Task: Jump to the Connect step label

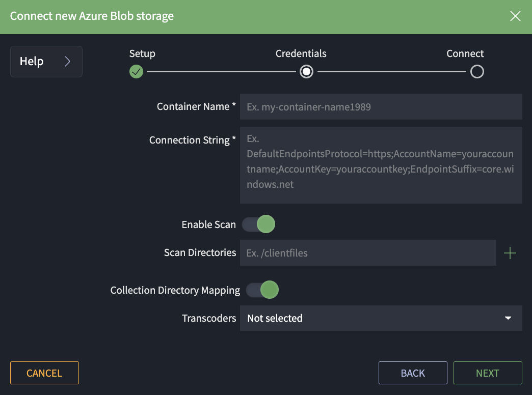Action: pyautogui.click(x=465, y=53)
